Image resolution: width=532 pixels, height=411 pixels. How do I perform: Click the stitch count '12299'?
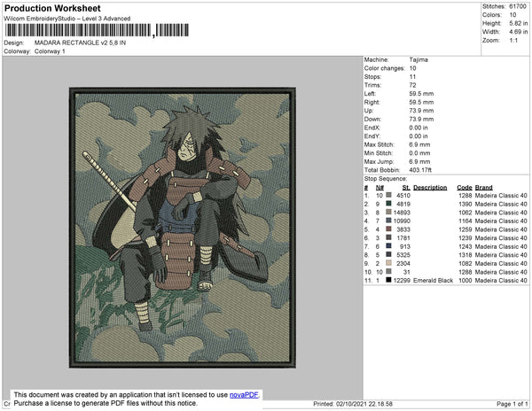402,281
